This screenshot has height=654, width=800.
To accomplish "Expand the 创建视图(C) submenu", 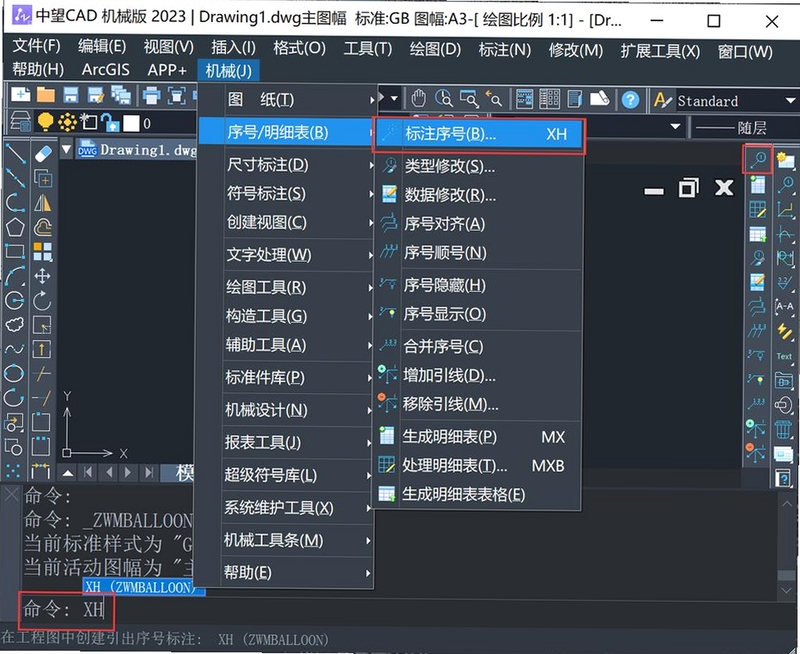I will [298, 222].
